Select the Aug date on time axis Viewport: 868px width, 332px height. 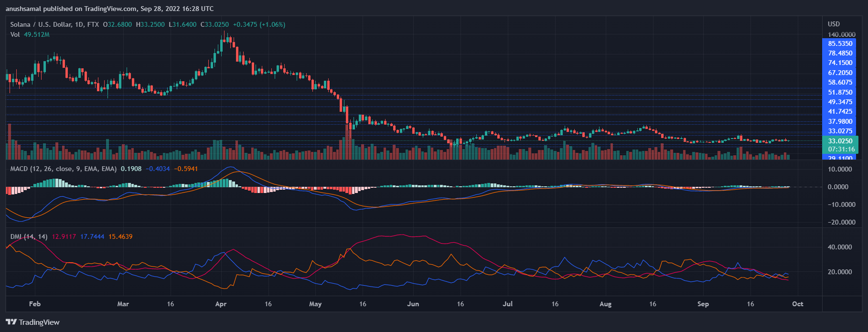(605, 304)
